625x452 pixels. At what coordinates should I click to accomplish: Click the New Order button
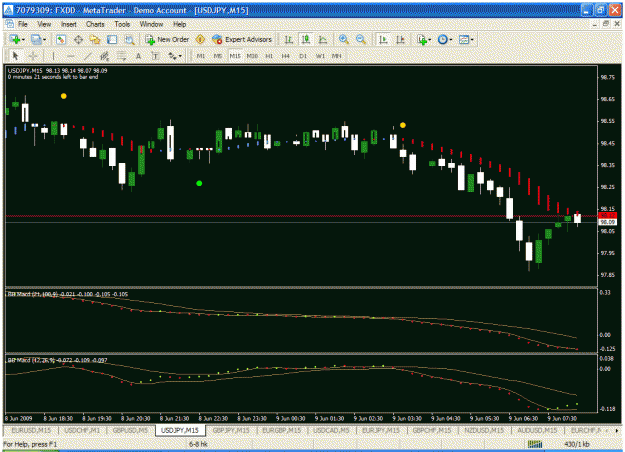coord(167,39)
